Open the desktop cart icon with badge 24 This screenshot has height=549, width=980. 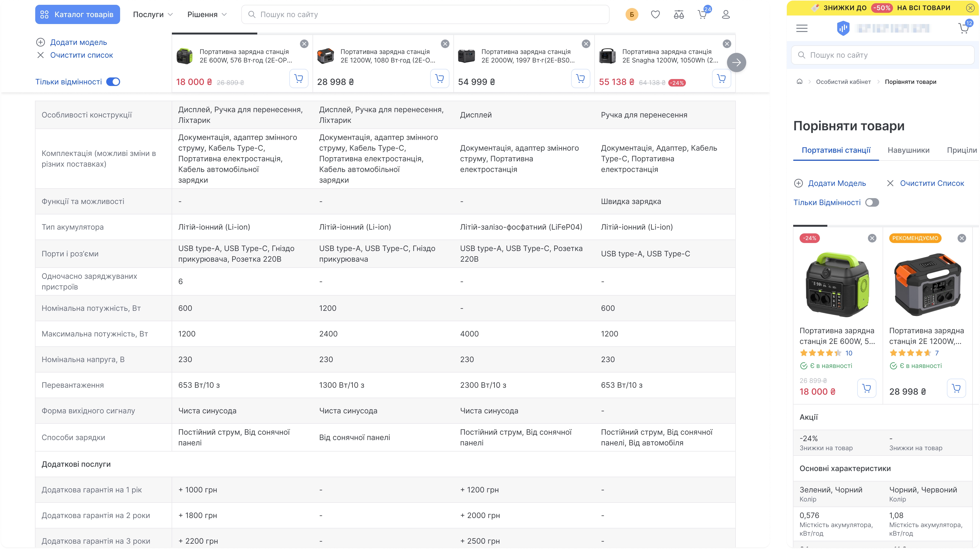pyautogui.click(x=703, y=14)
